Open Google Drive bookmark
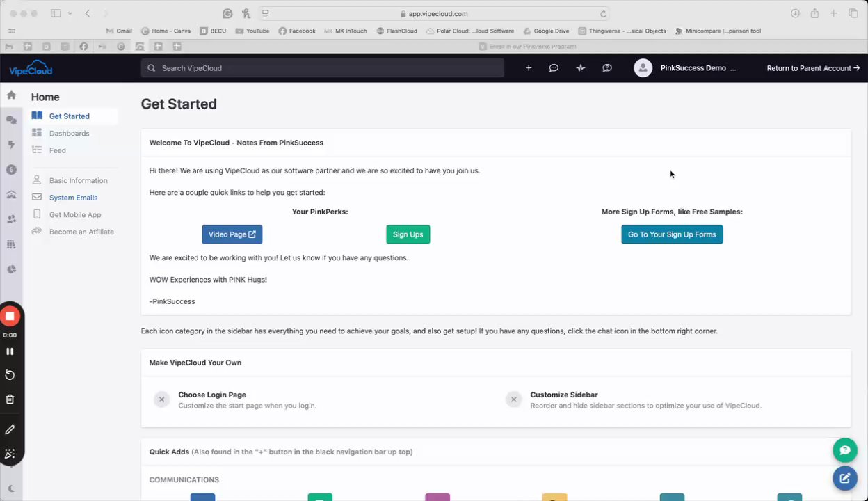868x501 pixels. point(547,31)
